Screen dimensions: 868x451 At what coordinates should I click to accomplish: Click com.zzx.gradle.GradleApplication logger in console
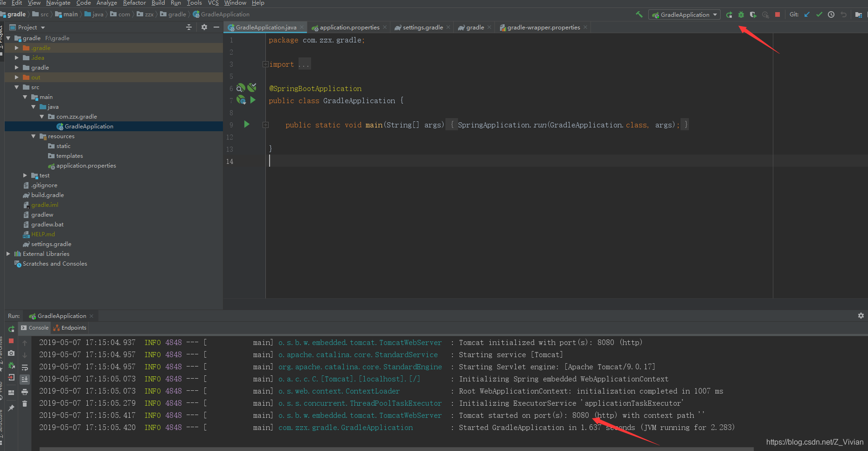(346, 428)
